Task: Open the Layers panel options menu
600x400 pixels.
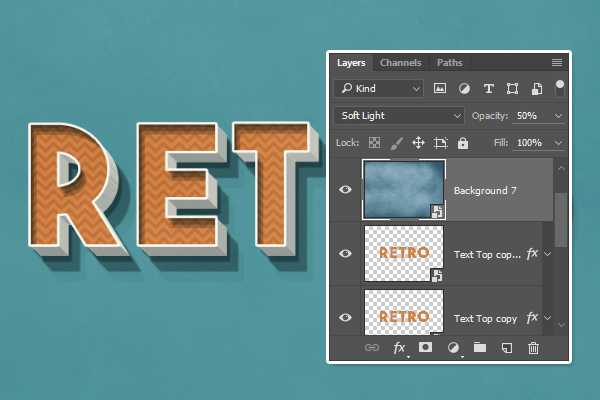Action: pyautogui.click(x=557, y=63)
